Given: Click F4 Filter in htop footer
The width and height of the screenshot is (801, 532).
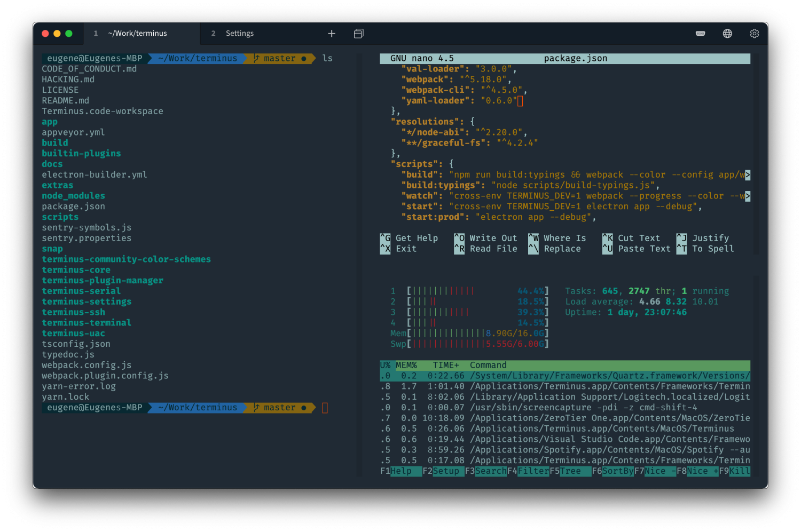Looking at the screenshot, I should pyautogui.click(x=528, y=471).
